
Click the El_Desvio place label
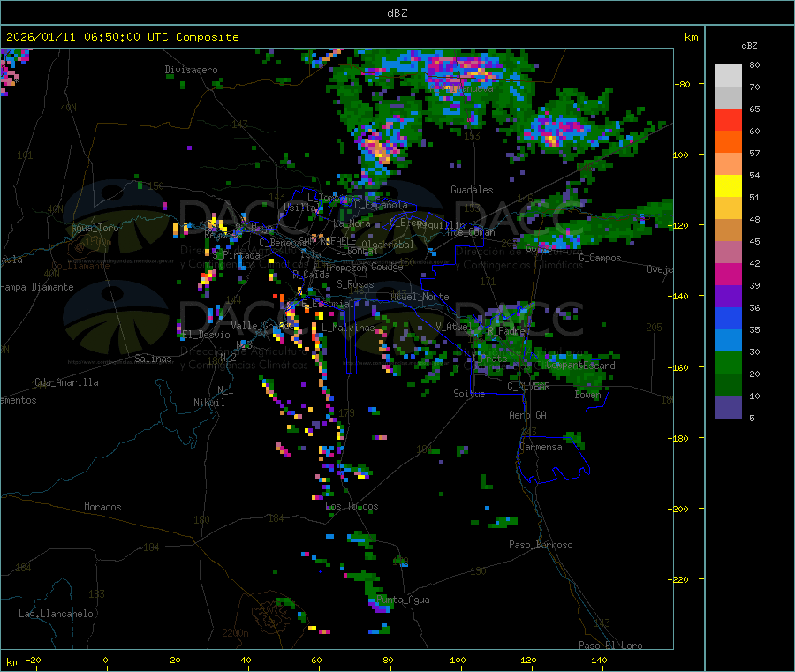(207, 335)
